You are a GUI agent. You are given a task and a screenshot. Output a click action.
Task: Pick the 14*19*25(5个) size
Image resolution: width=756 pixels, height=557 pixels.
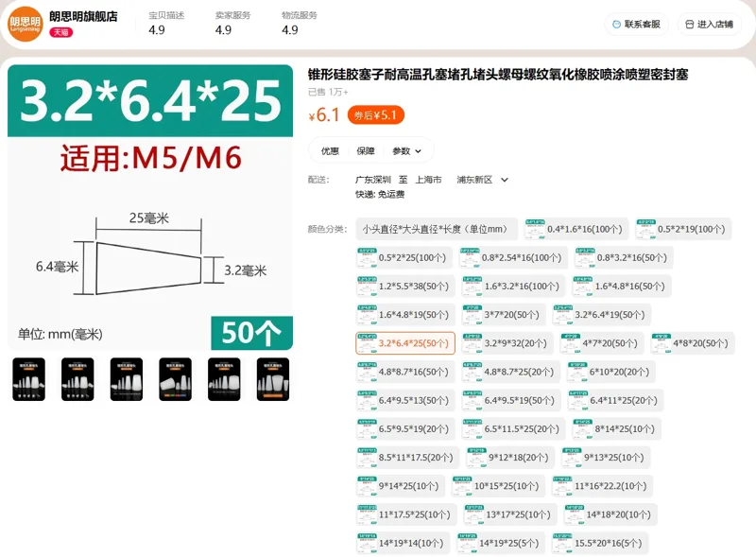501,543
